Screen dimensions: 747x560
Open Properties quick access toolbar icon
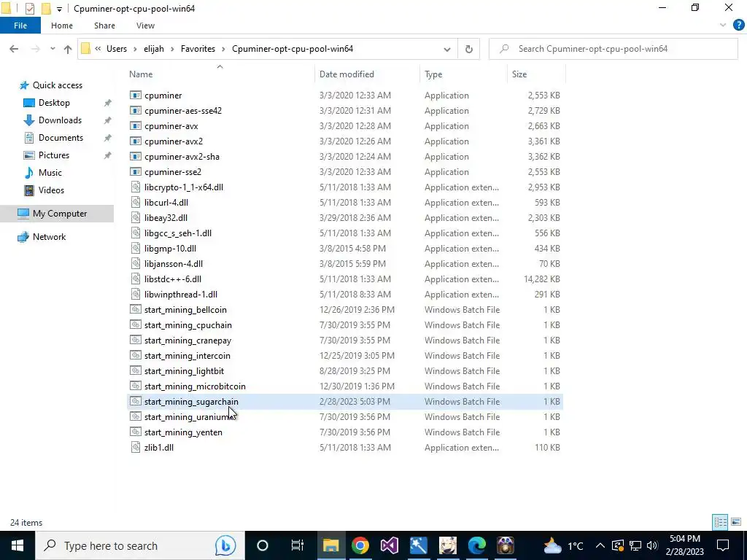click(x=29, y=9)
